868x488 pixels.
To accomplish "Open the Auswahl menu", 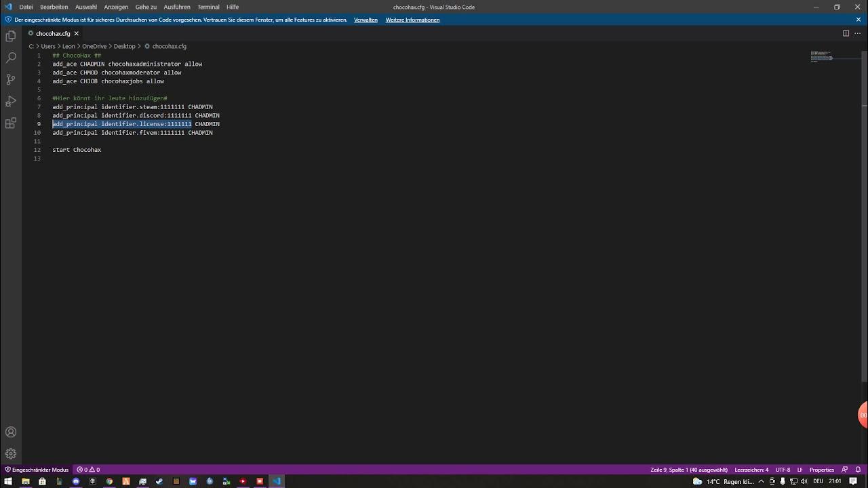I will pos(86,7).
